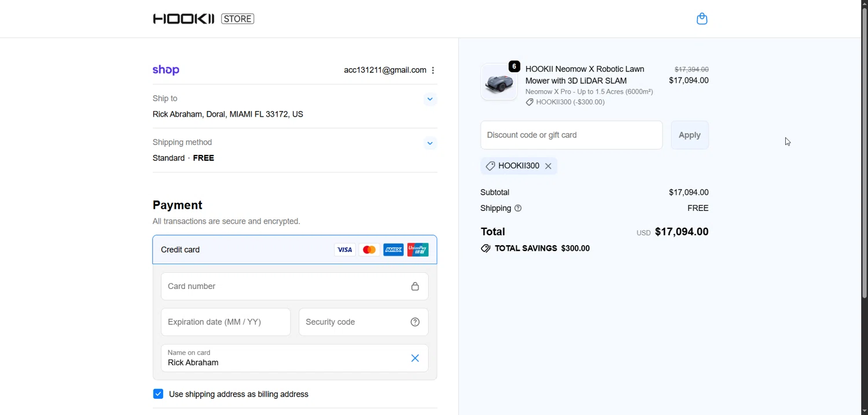Click the Shop Pay logo

[x=166, y=70]
